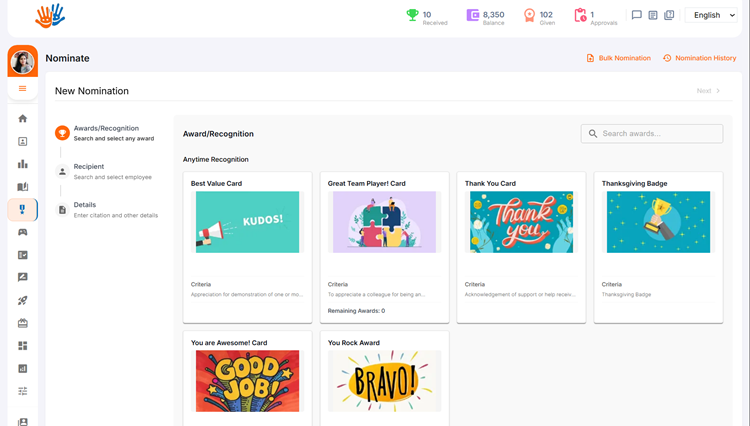
Task: Open the English language dropdown
Action: (x=712, y=15)
